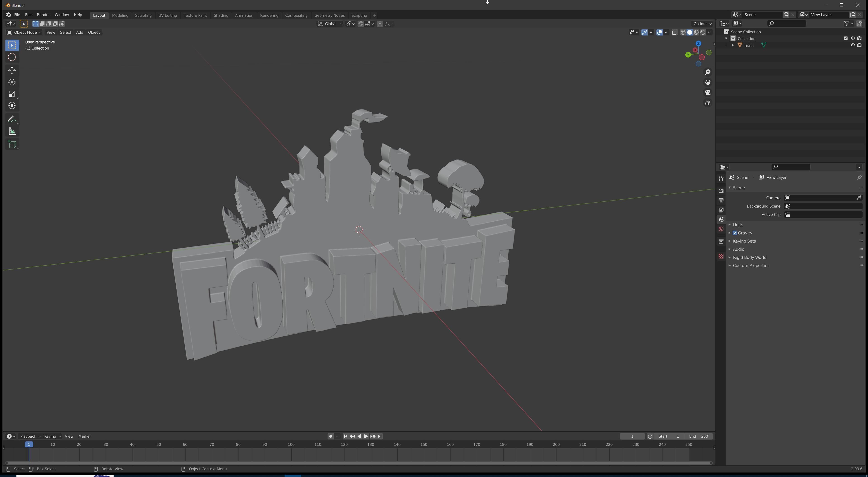Expand the Custom Properties panel
Viewport: 868px width, 477px height.
[751, 265]
